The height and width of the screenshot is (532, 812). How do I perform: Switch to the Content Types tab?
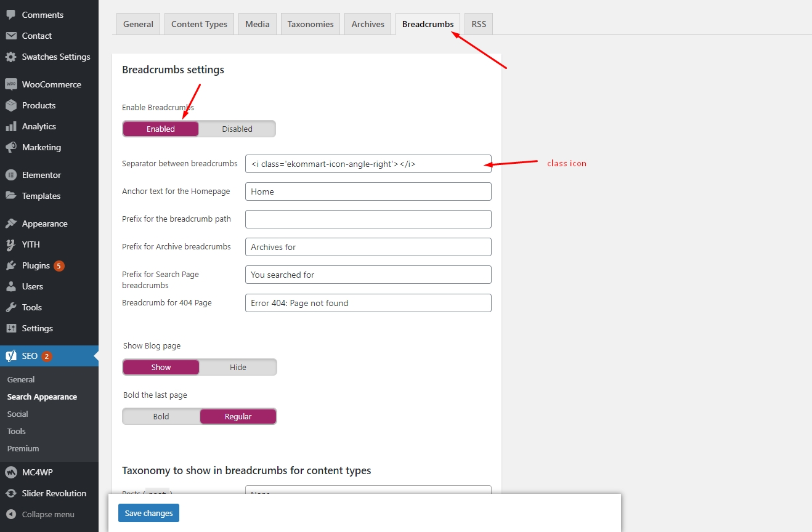pyautogui.click(x=199, y=24)
